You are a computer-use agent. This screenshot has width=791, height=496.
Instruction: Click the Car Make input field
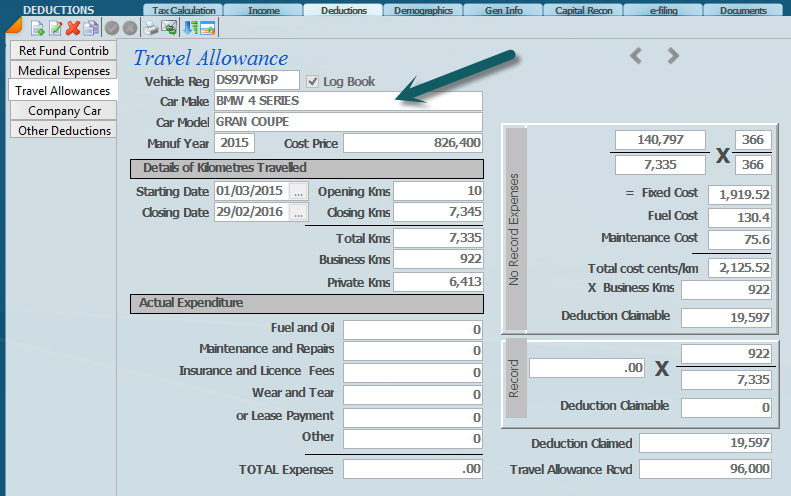[x=347, y=101]
